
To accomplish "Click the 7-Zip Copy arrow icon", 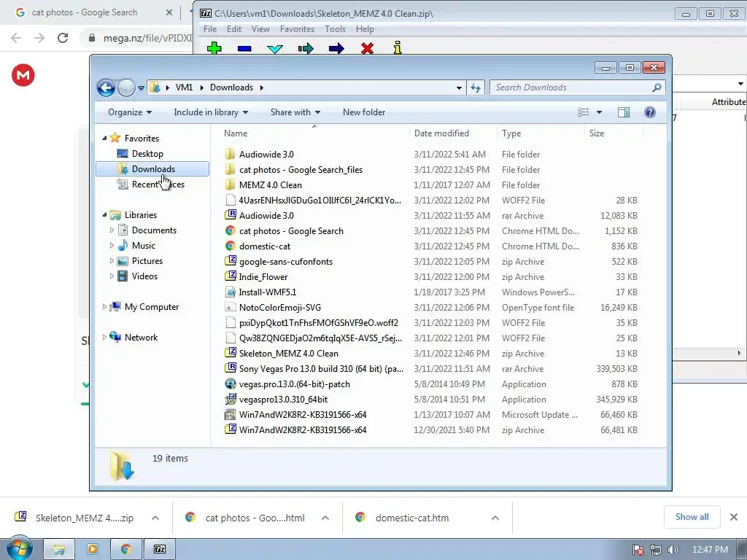I will pos(306,49).
